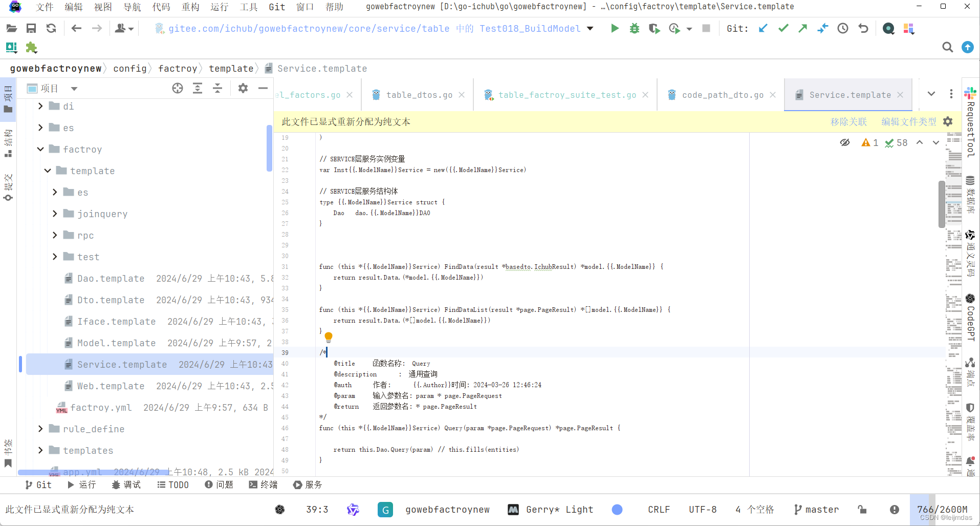Toggle the TODO tool window

click(173, 485)
